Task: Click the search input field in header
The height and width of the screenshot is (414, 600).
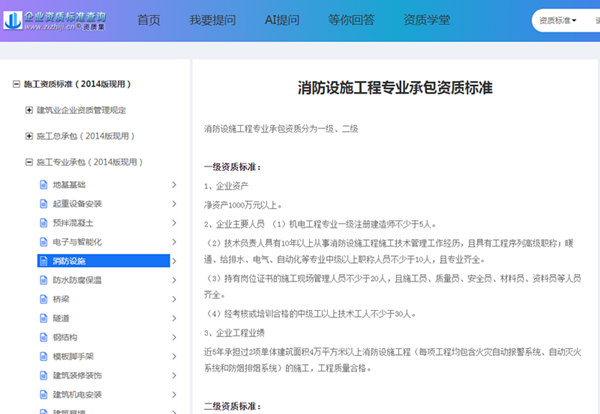Action: click(x=590, y=20)
